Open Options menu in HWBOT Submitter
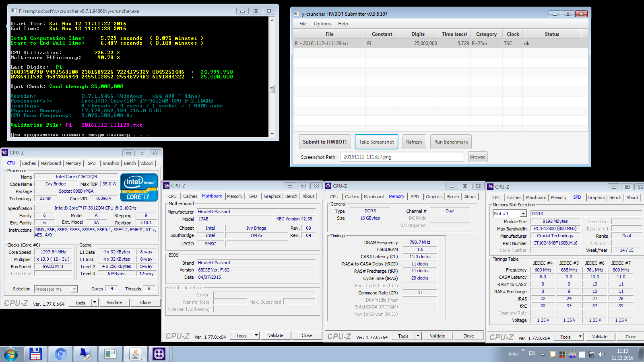644x362 pixels. (x=322, y=24)
